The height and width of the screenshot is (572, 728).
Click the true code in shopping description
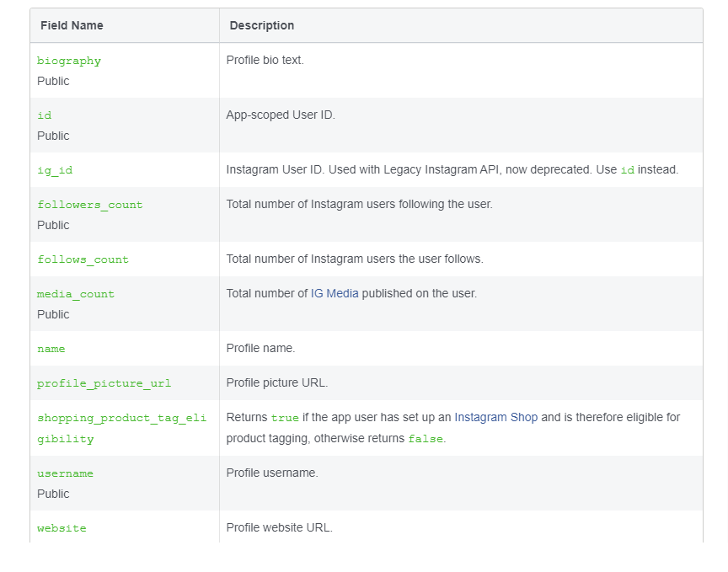[x=285, y=418]
